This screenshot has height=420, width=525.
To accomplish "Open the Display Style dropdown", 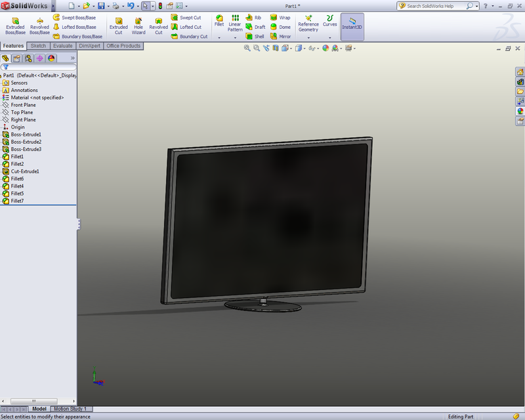I will point(299,49).
